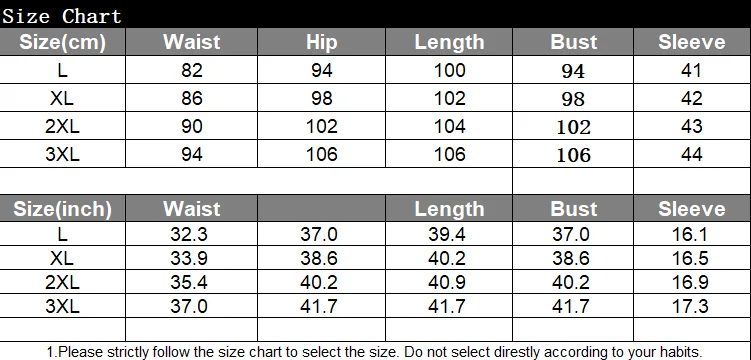
Task: Select the sleeve value 44
Action: pyautogui.click(x=692, y=154)
